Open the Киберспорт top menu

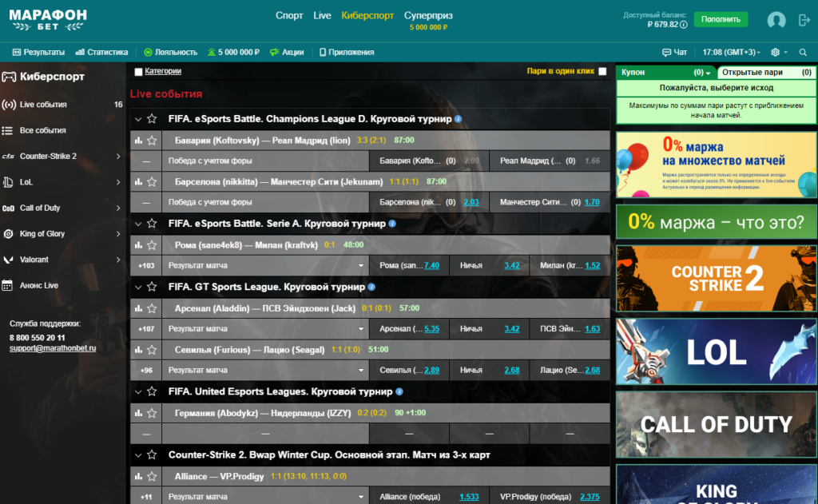[367, 16]
